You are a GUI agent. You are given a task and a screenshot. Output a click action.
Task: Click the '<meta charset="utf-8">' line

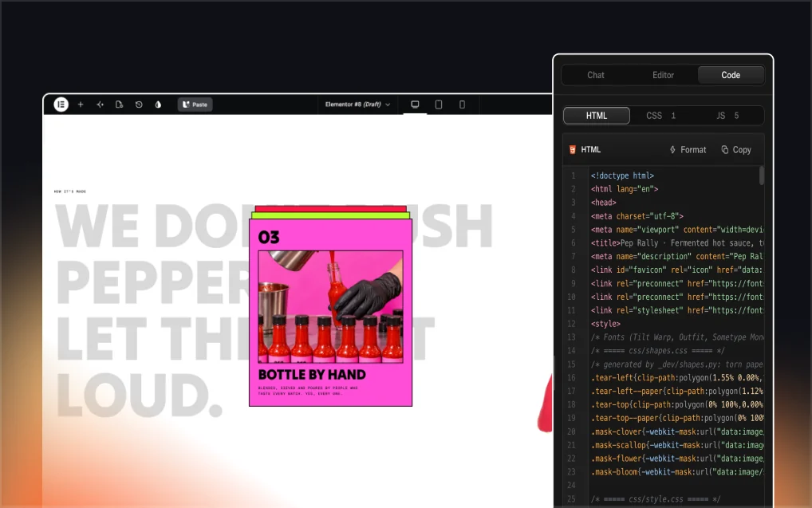637,216
